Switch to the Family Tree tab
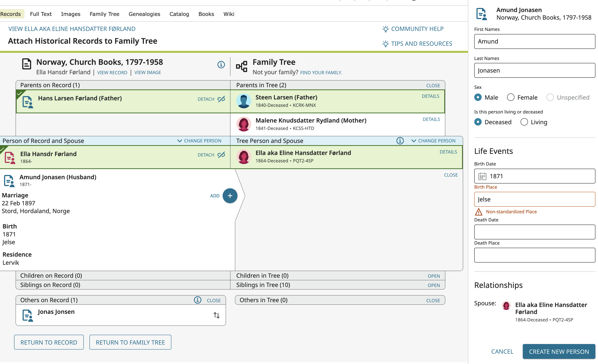Image resolution: width=598 pixels, height=364 pixels. pyautogui.click(x=104, y=14)
